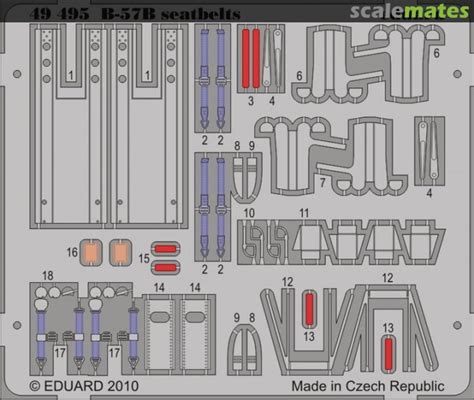Click the red part numbered 3
The width and height of the screenshot is (474, 400).
pos(251,58)
